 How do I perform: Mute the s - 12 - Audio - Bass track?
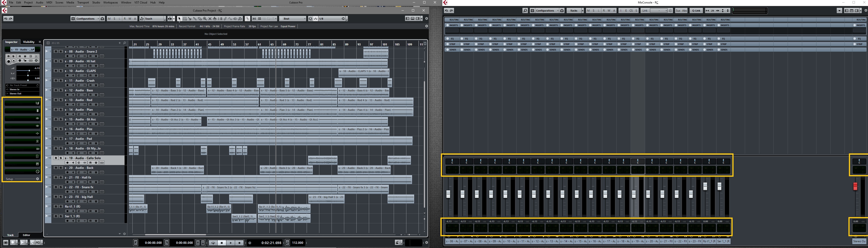click(56, 90)
